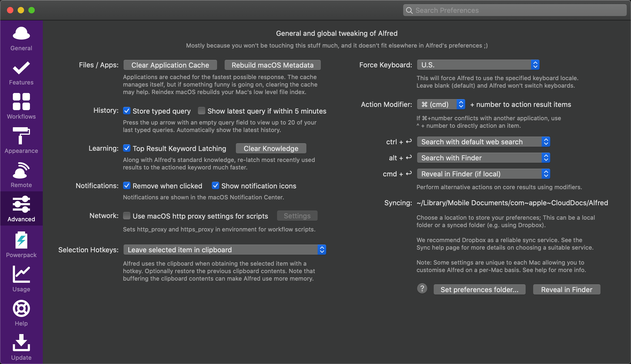This screenshot has height=364, width=631.
Task: Click the Clear Knowledge button
Action: coord(271,148)
